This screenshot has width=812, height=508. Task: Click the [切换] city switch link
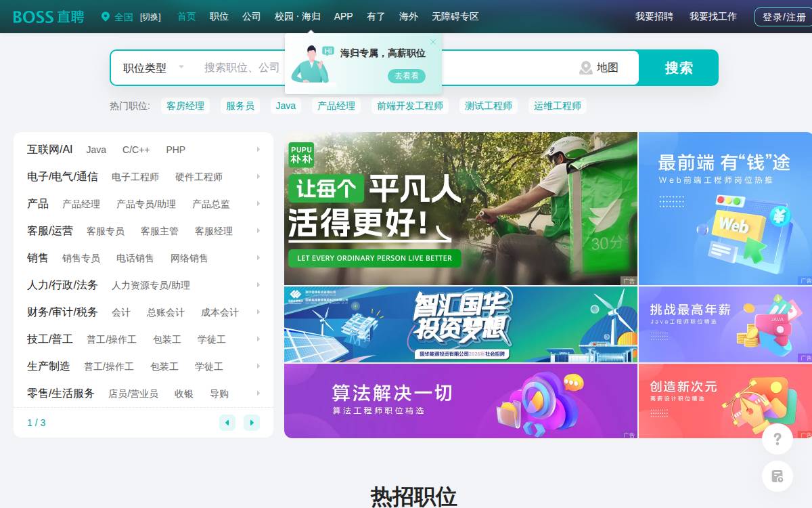coord(150,17)
